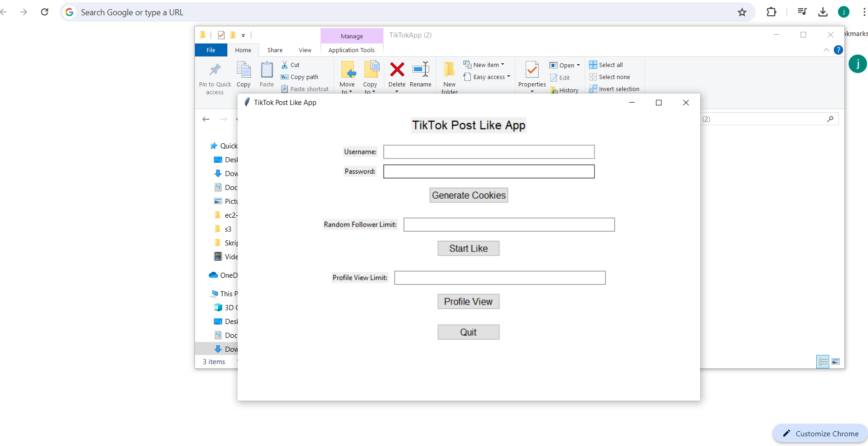Image resolution: width=868 pixels, height=446 pixels.
Task: Choose Copy path in ribbon
Action: coord(299,77)
